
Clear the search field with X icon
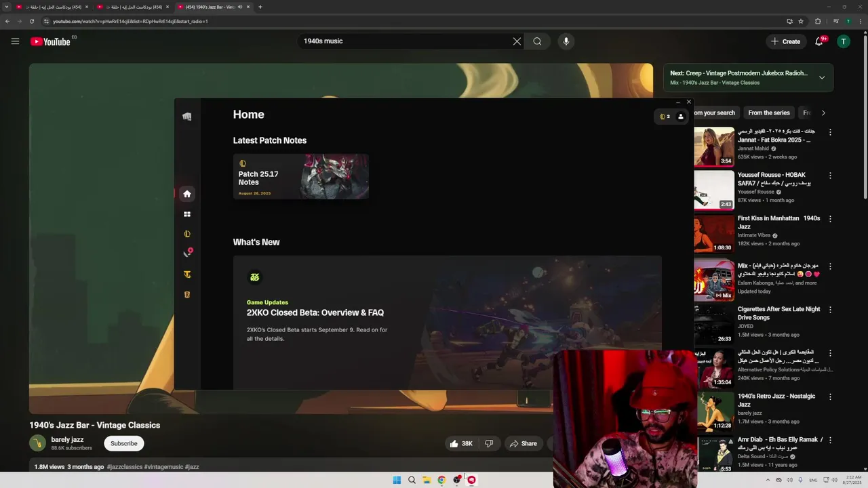coord(517,41)
